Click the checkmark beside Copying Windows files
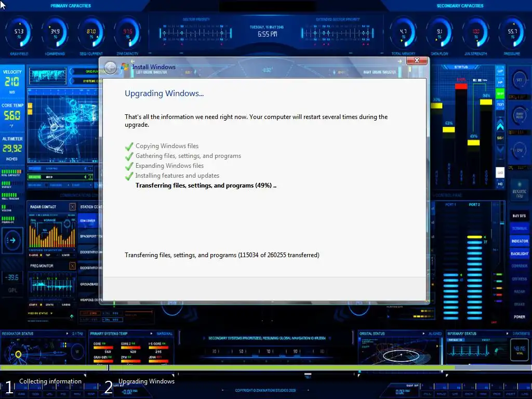Image resolution: width=532 pixels, height=399 pixels. [x=129, y=146]
